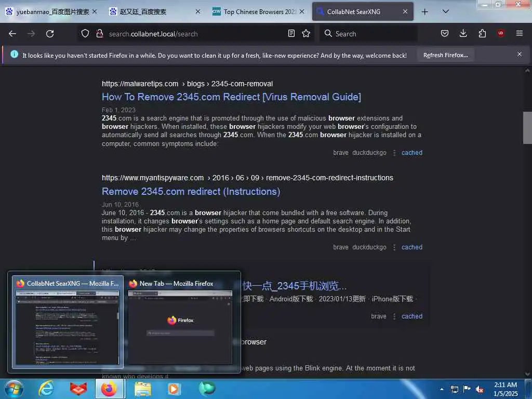
Task: Close the yuebanmao tab
Action: click(x=95, y=11)
